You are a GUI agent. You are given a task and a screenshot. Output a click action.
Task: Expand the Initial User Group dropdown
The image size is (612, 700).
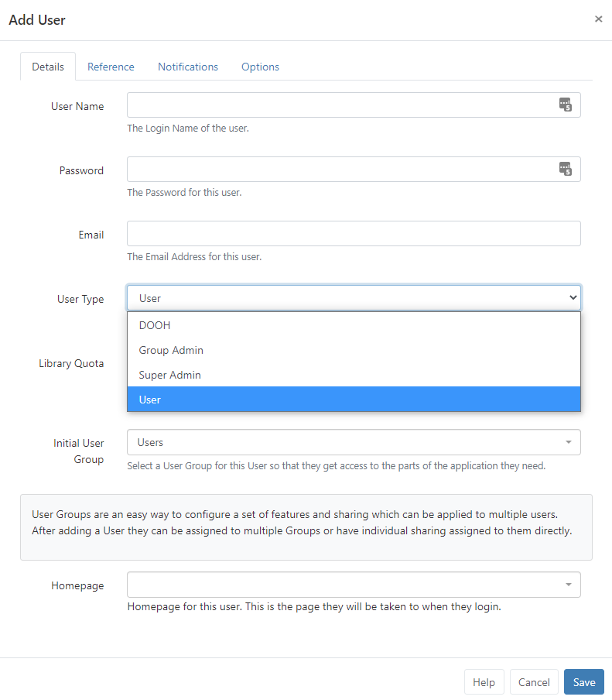(x=354, y=442)
